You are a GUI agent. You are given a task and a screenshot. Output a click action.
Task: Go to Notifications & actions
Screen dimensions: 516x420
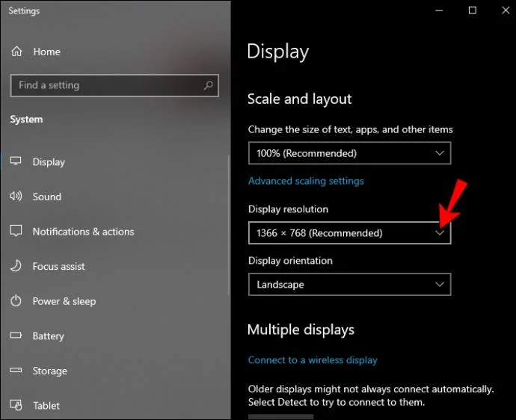(83, 232)
